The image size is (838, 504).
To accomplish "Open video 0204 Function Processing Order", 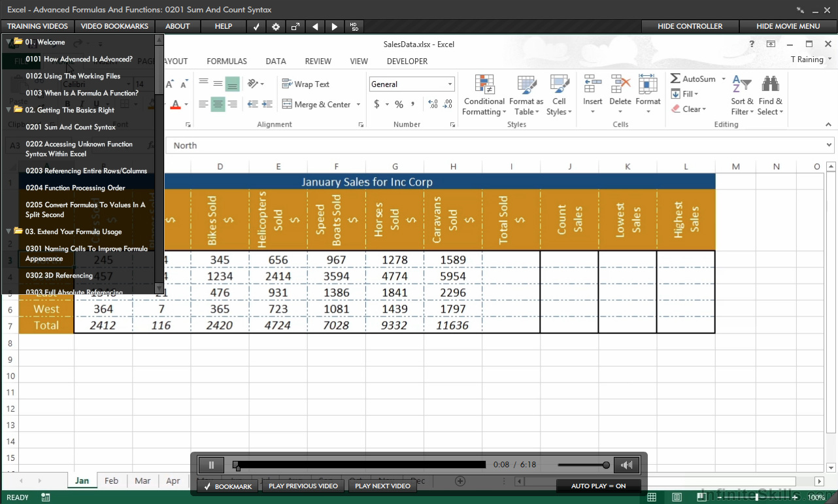I will (x=75, y=188).
